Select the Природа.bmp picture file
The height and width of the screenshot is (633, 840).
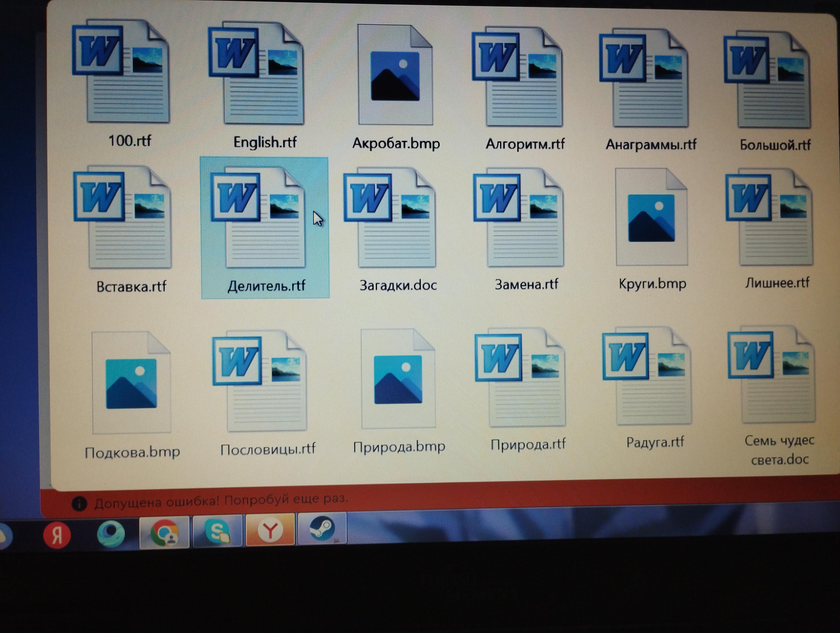pos(398,379)
